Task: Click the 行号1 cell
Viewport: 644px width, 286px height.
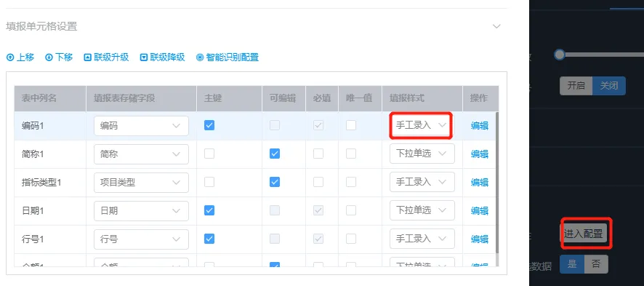Action: (x=50, y=239)
